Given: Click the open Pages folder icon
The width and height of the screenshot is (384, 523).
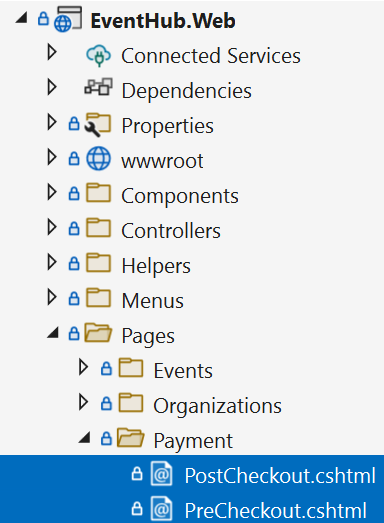Looking at the screenshot, I should (x=98, y=333).
